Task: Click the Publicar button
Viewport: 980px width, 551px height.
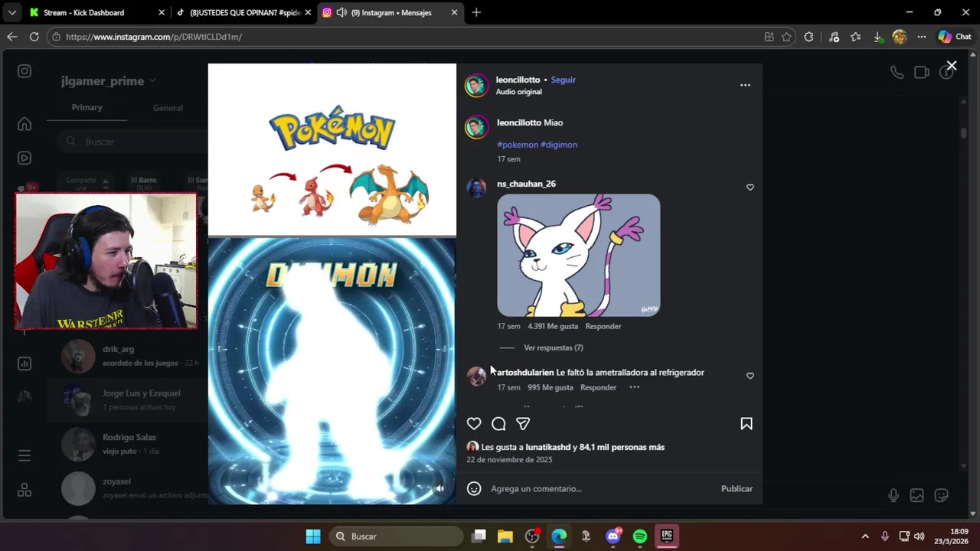Action: [x=737, y=488]
